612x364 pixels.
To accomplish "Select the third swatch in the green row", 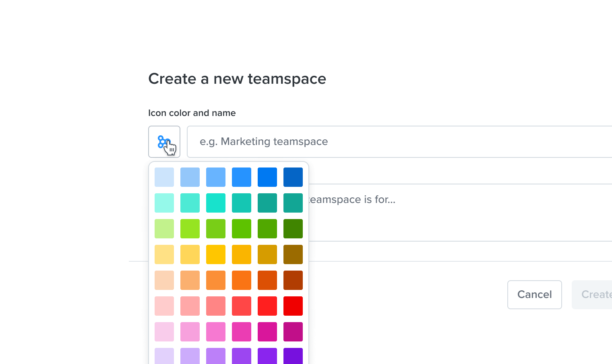I will (x=216, y=229).
